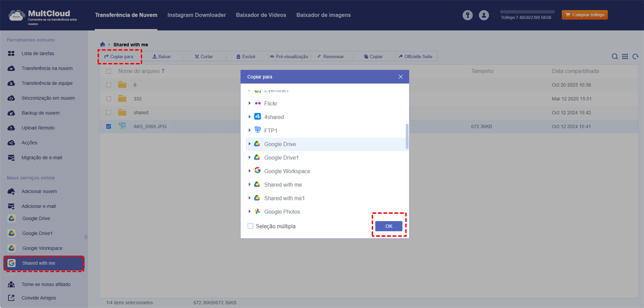Expand the Google Drive tree node

tap(250, 144)
